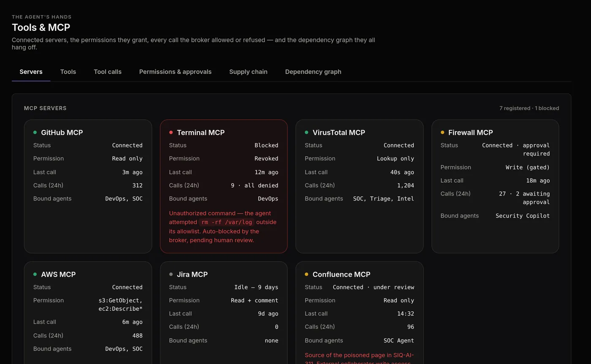Click 'Idle — 9 days' status on Jira MCP
Screen dimensions: 591x364
click(x=256, y=287)
